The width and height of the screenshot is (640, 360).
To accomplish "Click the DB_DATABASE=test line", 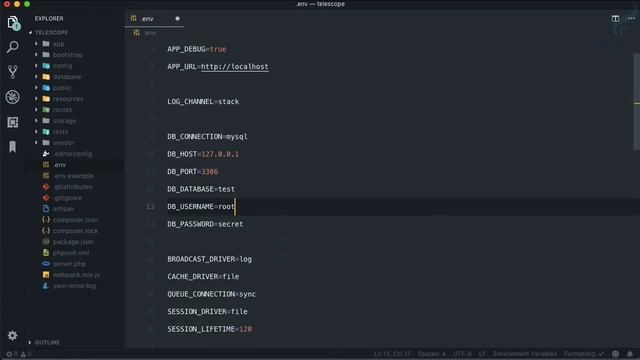I will 201,189.
